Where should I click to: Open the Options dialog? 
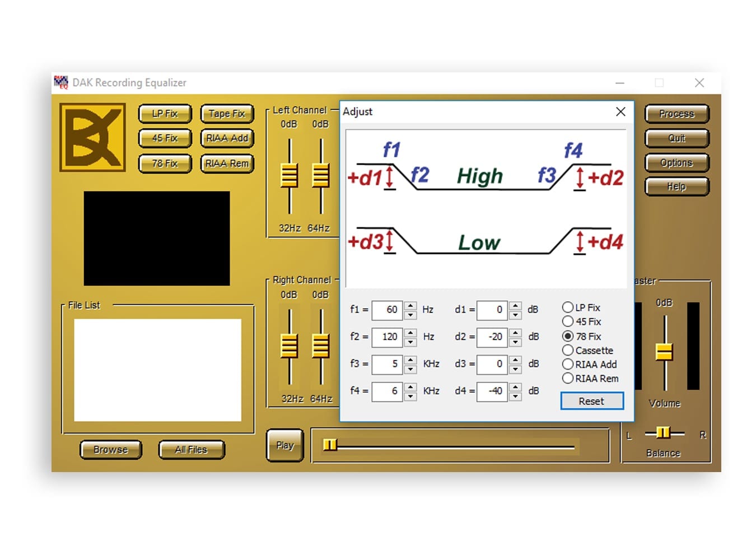coord(676,162)
